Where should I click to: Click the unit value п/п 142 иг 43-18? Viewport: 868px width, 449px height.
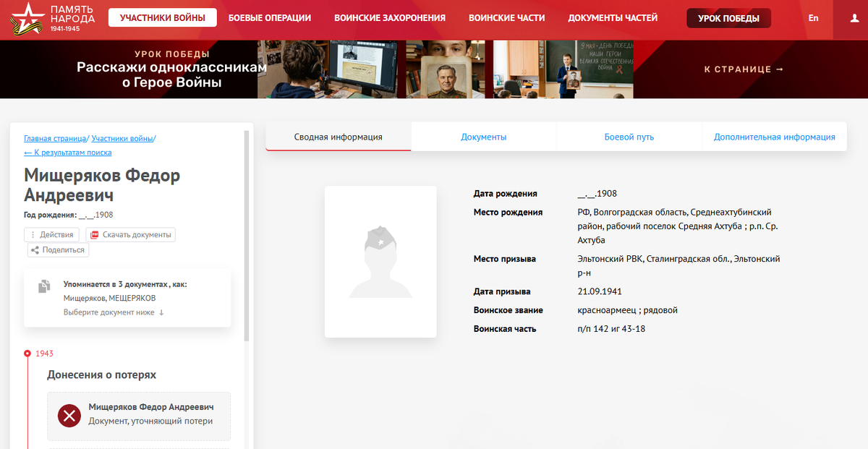(611, 328)
